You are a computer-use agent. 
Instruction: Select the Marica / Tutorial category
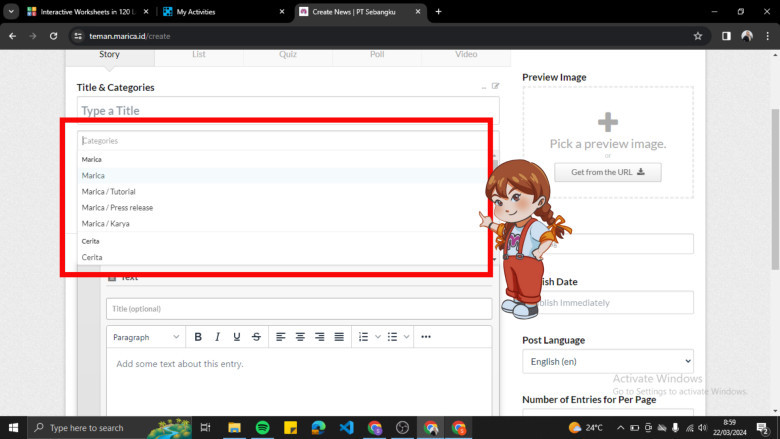pos(108,191)
